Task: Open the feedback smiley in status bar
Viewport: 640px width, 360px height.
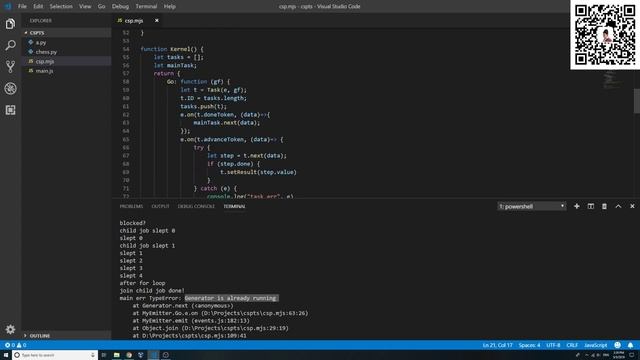Action: (x=617, y=345)
